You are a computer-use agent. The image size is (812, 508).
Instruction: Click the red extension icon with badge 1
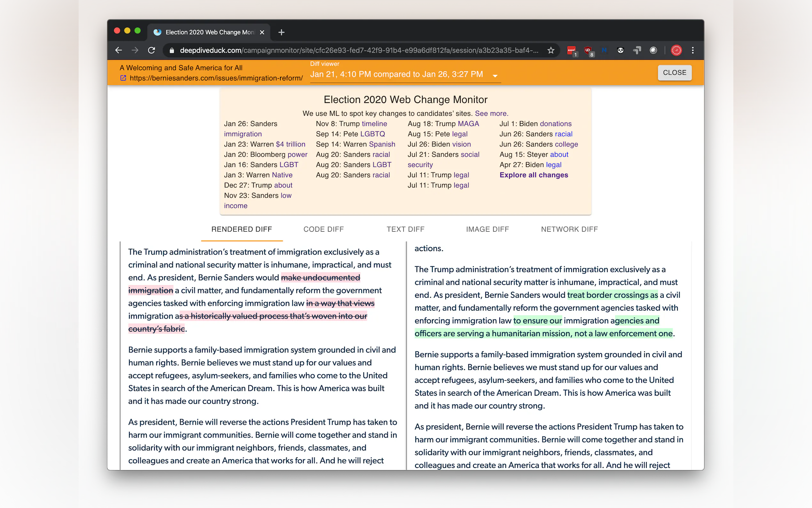[571, 51]
